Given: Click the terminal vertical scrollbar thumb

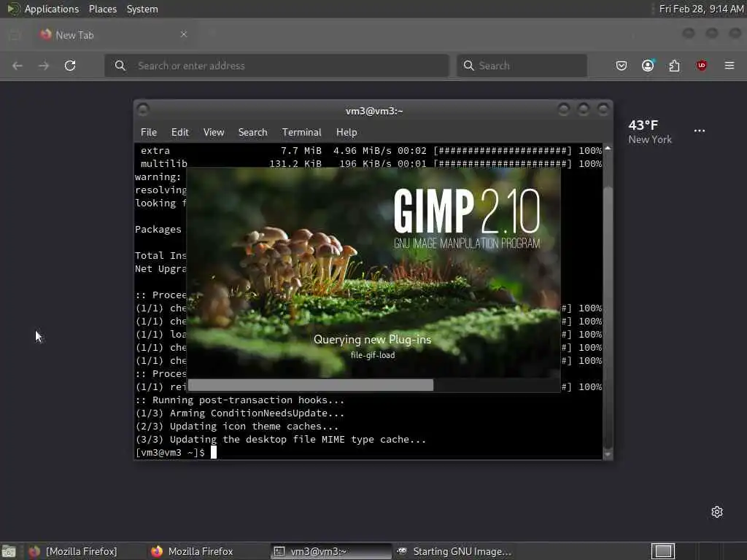Looking at the screenshot, I should tap(608, 316).
